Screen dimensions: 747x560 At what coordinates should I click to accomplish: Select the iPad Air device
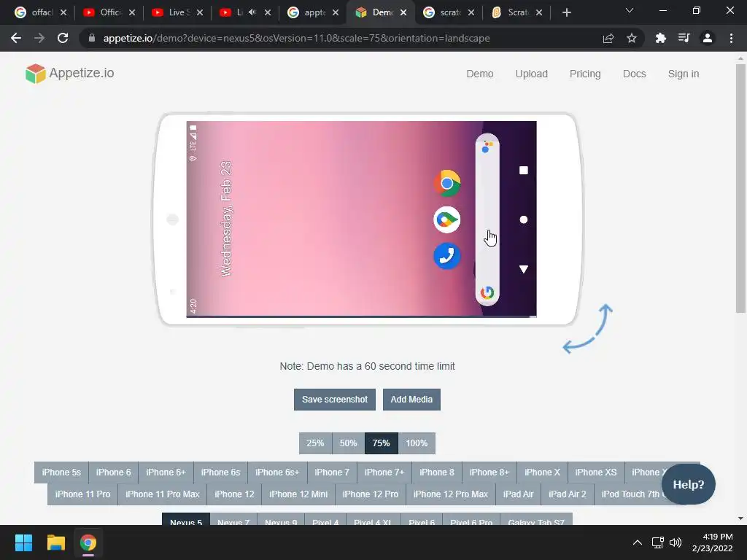(519, 494)
